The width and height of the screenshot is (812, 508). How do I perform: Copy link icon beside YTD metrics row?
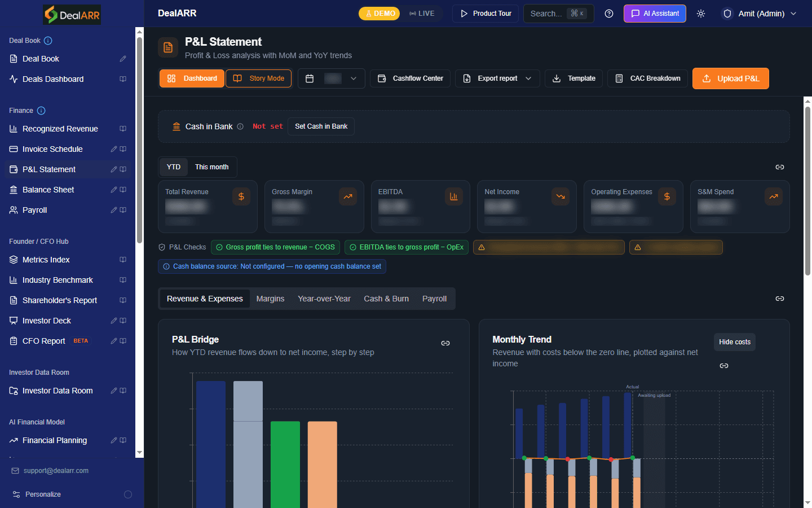(780, 167)
